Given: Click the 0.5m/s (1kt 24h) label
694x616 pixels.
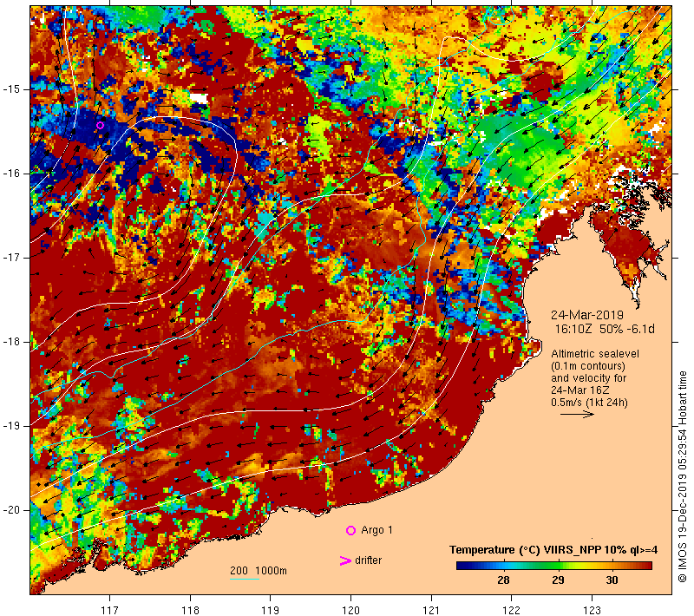Looking at the screenshot, I should pyautogui.click(x=589, y=403).
